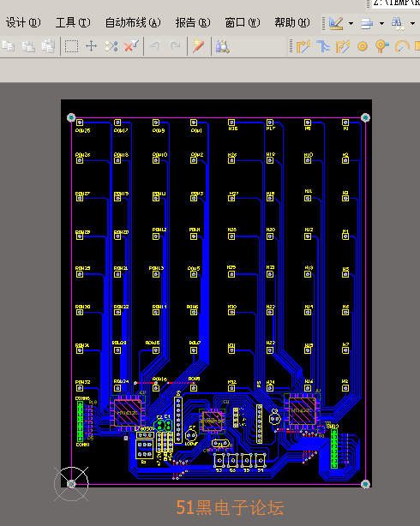The width and height of the screenshot is (420, 526).
Task: Activate the move selection crosshair tool
Action: pyautogui.click(x=92, y=46)
